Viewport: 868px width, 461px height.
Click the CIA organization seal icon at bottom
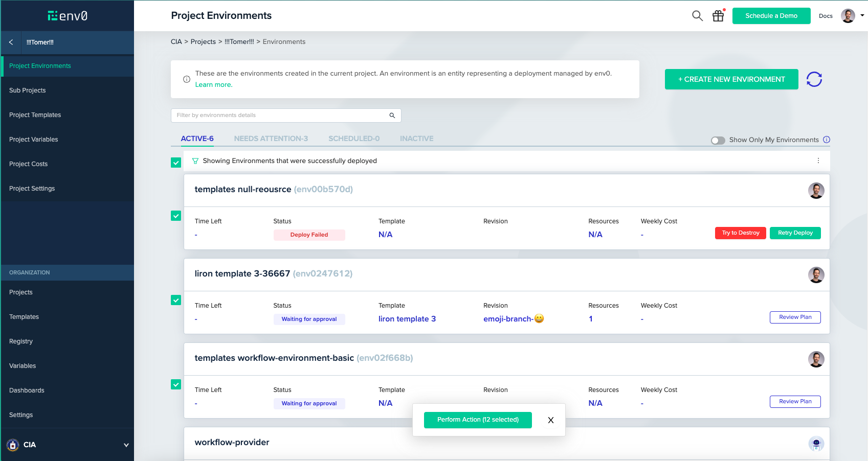click(x=12, y=445)
